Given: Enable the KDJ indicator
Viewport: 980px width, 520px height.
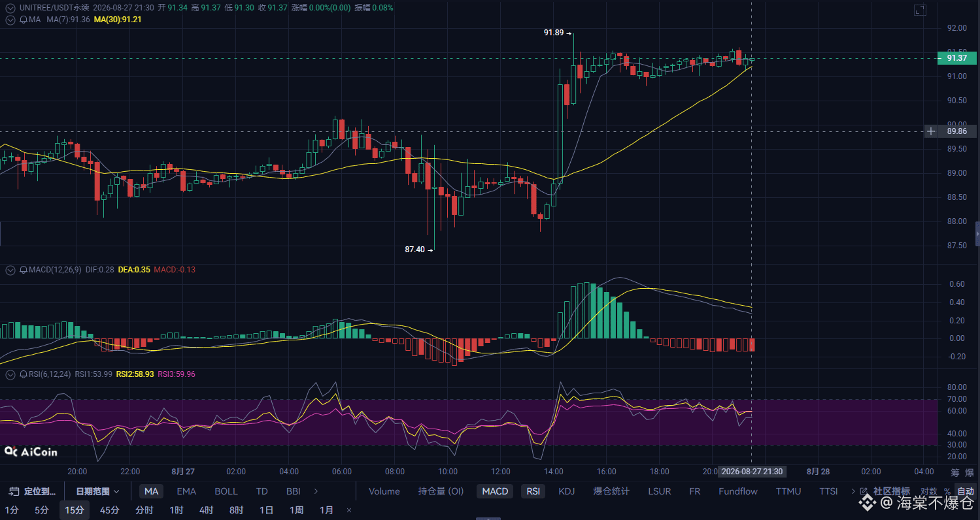Looking at the screenshot, I should 567,491.
